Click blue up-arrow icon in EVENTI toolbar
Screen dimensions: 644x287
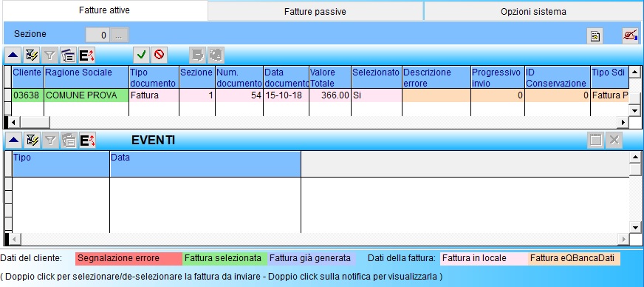coord(13,141)
